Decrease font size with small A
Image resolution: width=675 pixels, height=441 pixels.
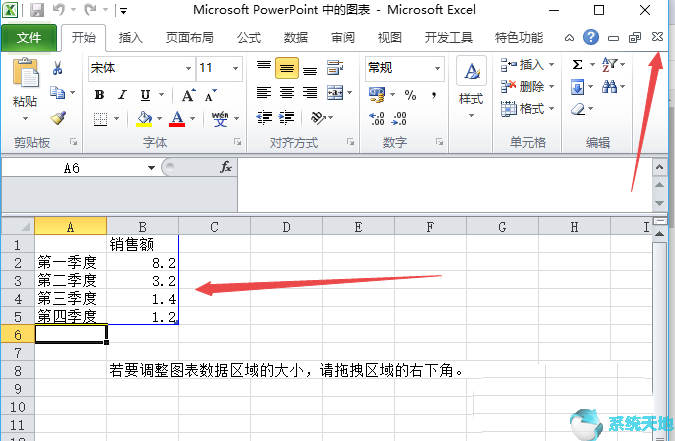211,95
